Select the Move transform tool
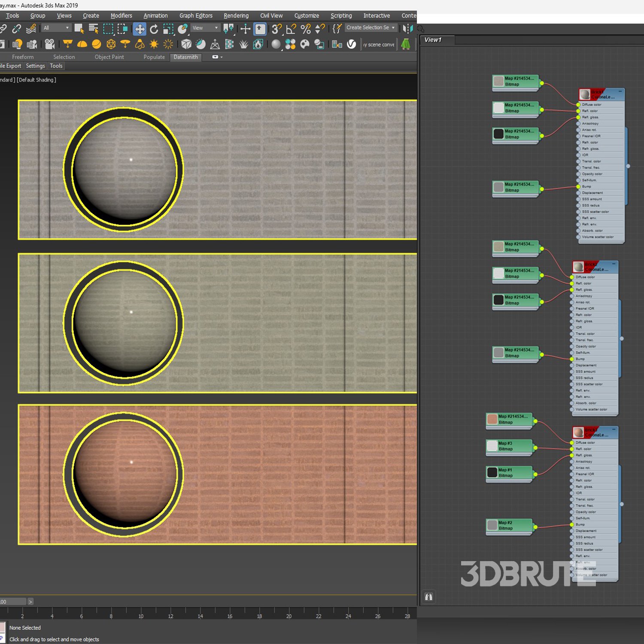This screenshot has width=644, height=644. (140, 29)
